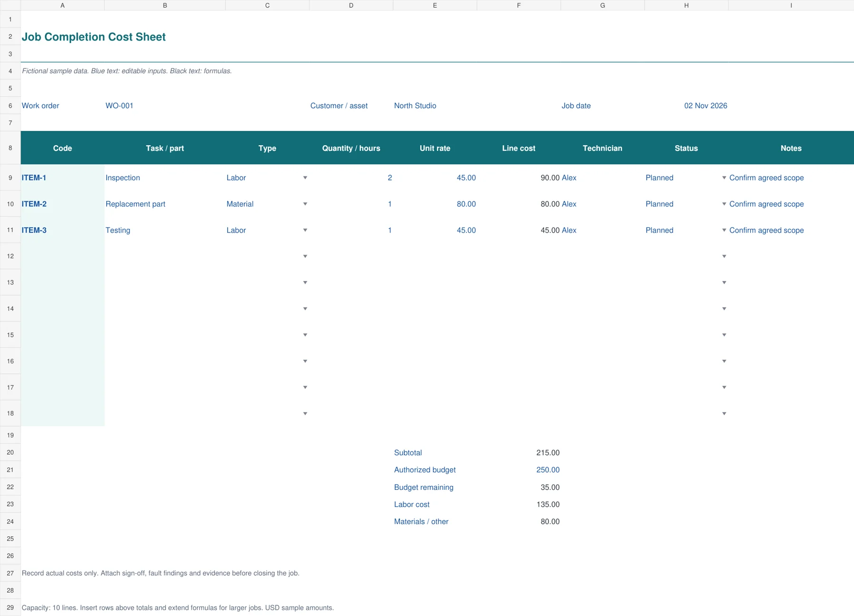Select the 02 Nov 2026 job date cell
This screenshot has width=854, height=616.
click(x=687, y=106)
